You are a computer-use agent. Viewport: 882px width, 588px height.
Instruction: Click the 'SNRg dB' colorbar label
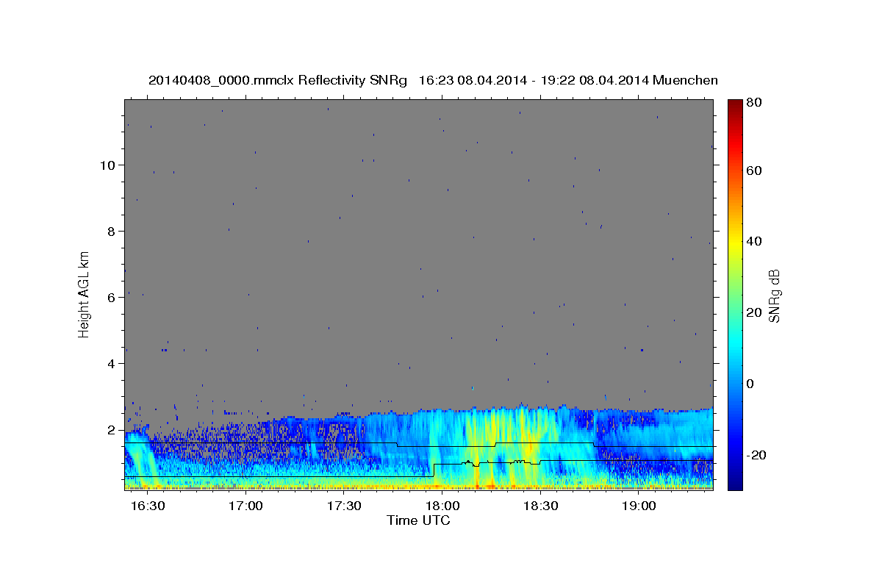tap(774, 296)
